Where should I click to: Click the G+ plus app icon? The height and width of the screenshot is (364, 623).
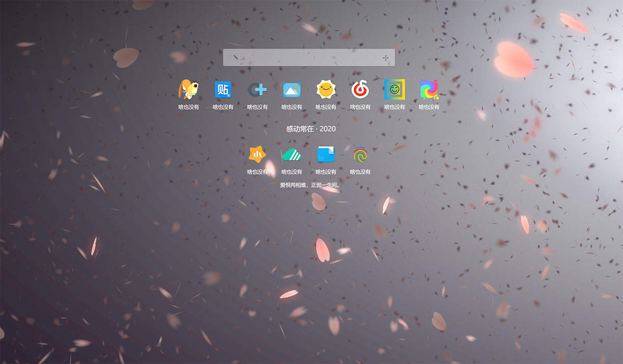(x=257, y=90)
